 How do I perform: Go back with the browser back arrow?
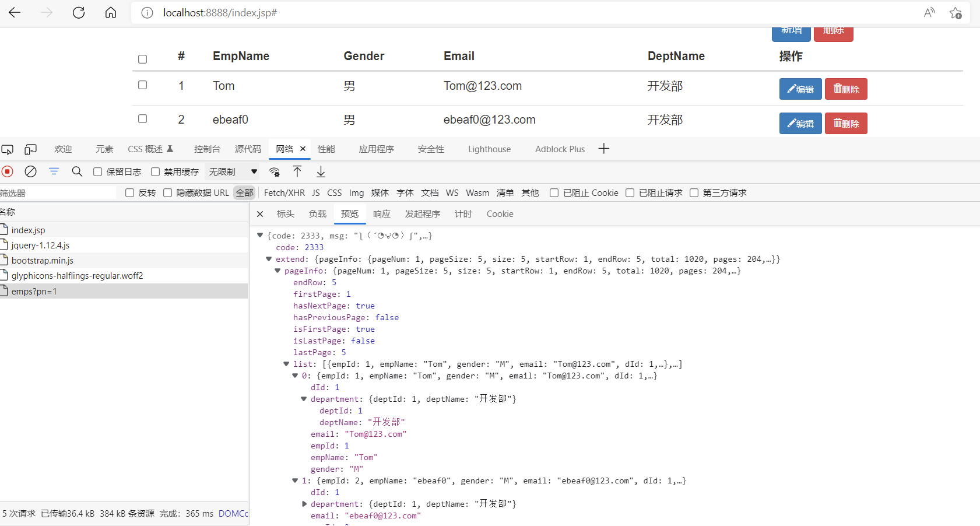15,12
